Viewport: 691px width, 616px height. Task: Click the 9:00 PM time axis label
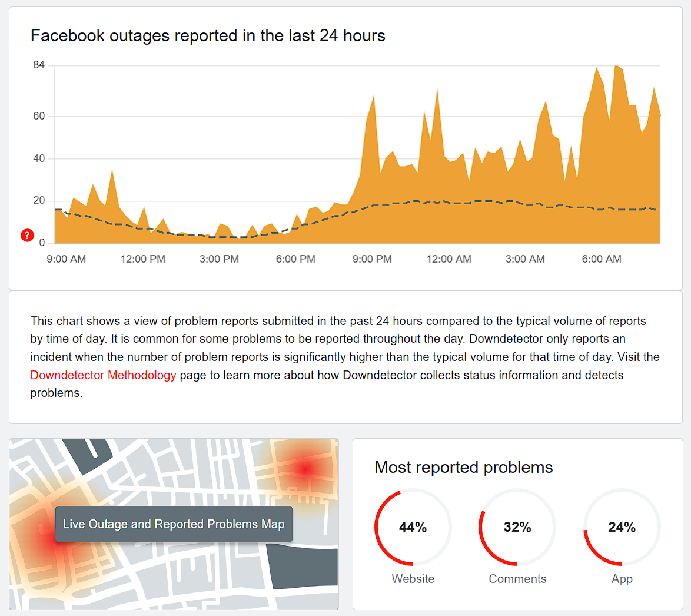coord(372,259)
